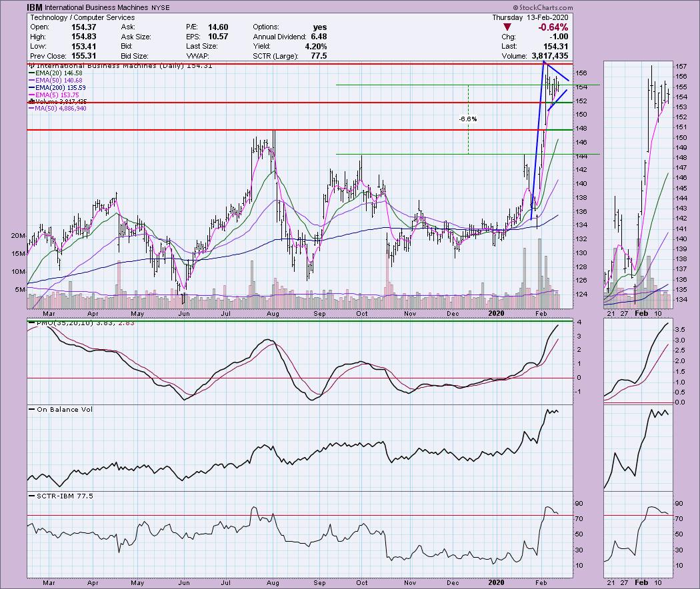The image size is (700, 589).
Task: Select the percent change -0.64%
Action: click(553, 27)
